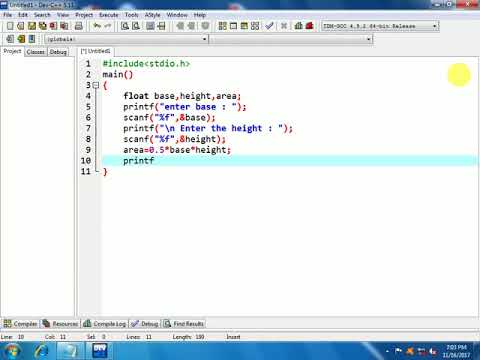Open the Project menu
This screenshot has height=360, width=480.
84,15
